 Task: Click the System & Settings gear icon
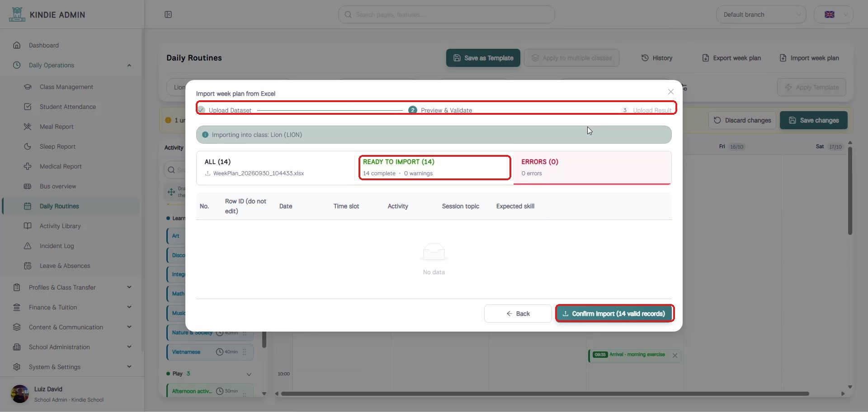click(x=17, y=367)
